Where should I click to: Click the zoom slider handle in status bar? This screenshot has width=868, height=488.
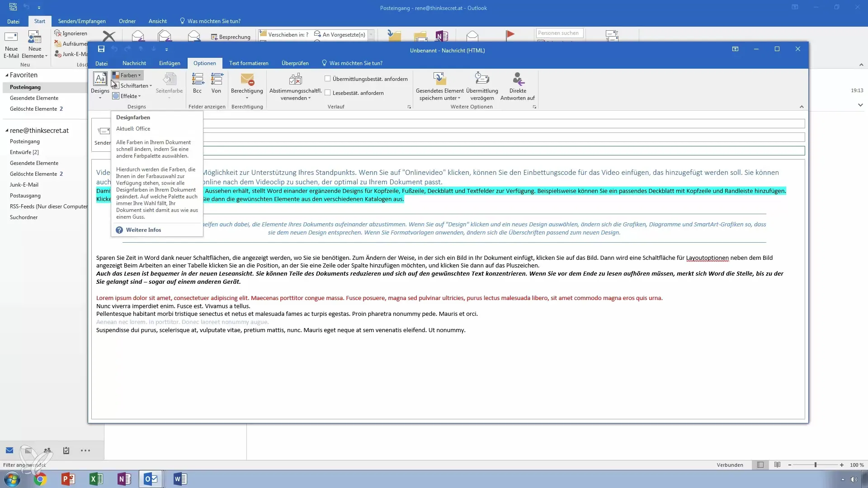[x=816, y=465]
